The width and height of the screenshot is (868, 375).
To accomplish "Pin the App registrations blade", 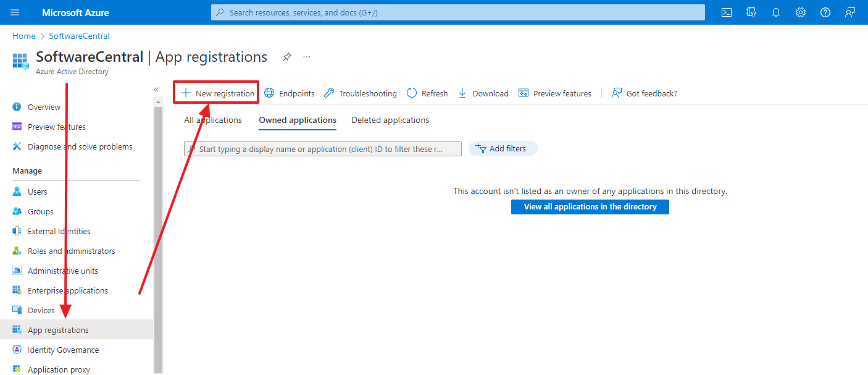I will [286, 57].
